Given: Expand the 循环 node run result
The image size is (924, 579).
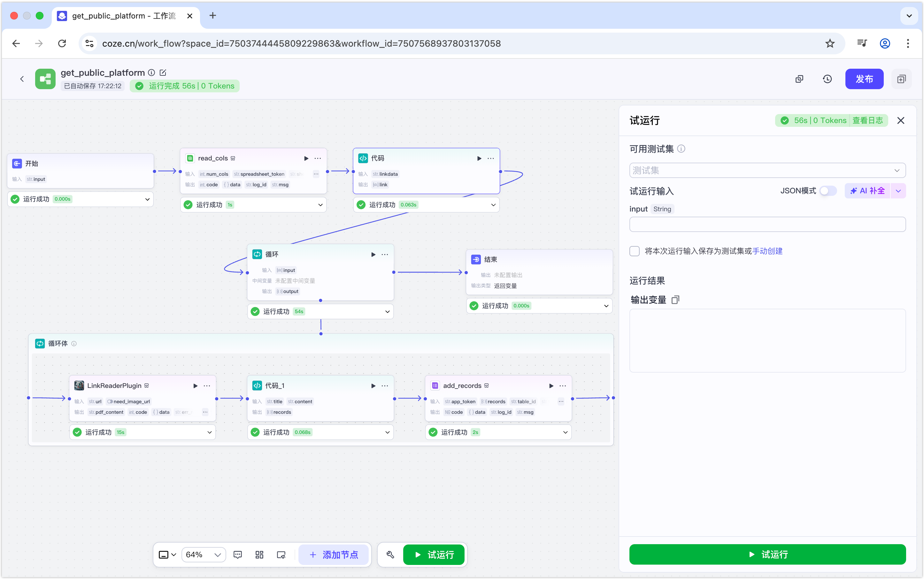Looking at the screenshot, I should [x=387, y=312].
